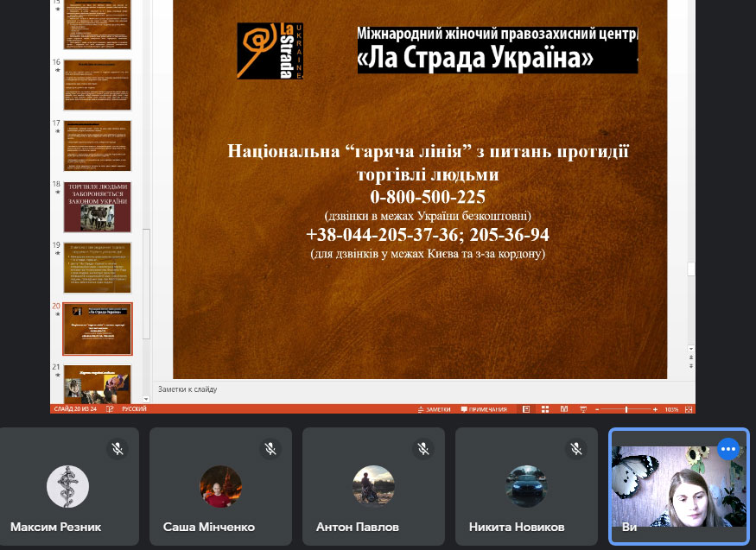
Task: Click Никита Новиков's car avatar
Action: [x=526, y=486]
